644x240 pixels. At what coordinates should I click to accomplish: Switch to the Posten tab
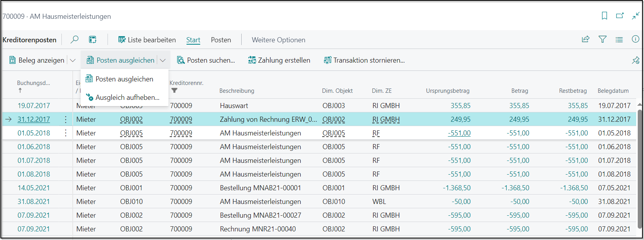pos(221,40)
